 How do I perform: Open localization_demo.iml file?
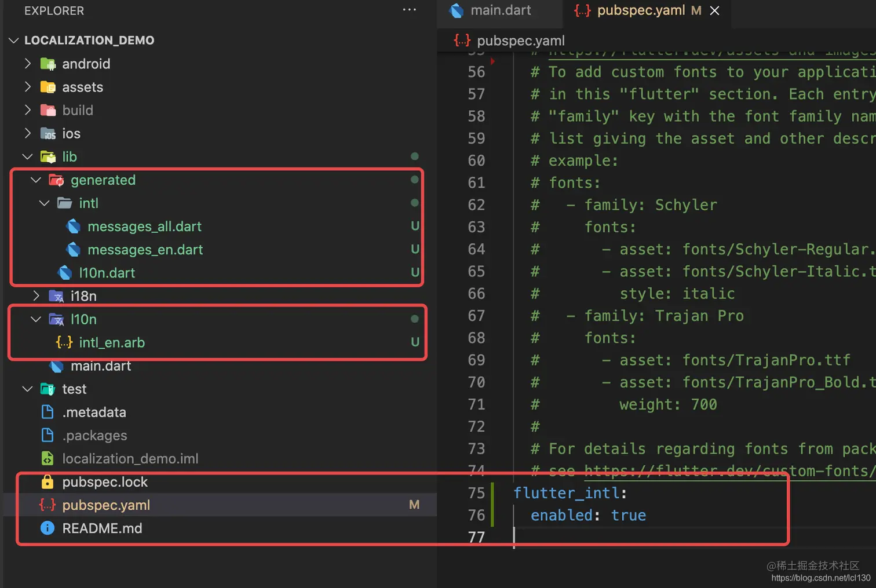pyautogui.click(x=130, y=459)
